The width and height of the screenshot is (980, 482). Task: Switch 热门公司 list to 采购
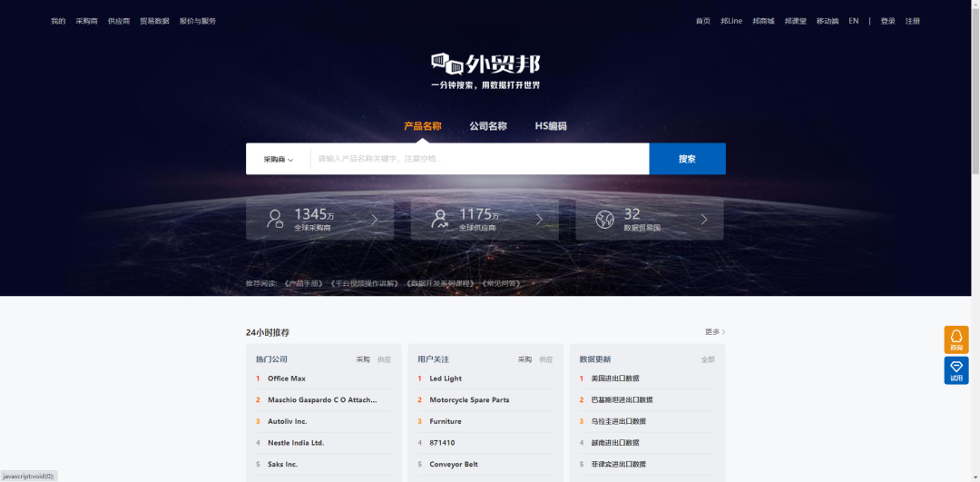363,359
